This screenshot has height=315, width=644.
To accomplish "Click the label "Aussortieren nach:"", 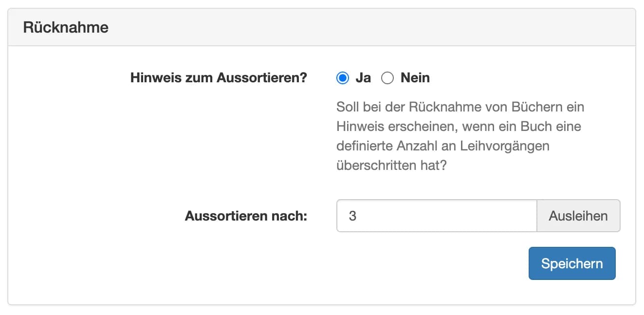I will 245,216.
